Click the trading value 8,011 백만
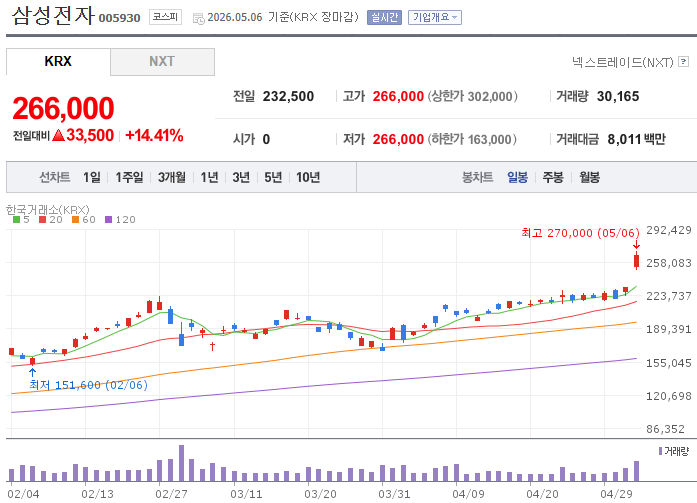 tap(637, 139)
